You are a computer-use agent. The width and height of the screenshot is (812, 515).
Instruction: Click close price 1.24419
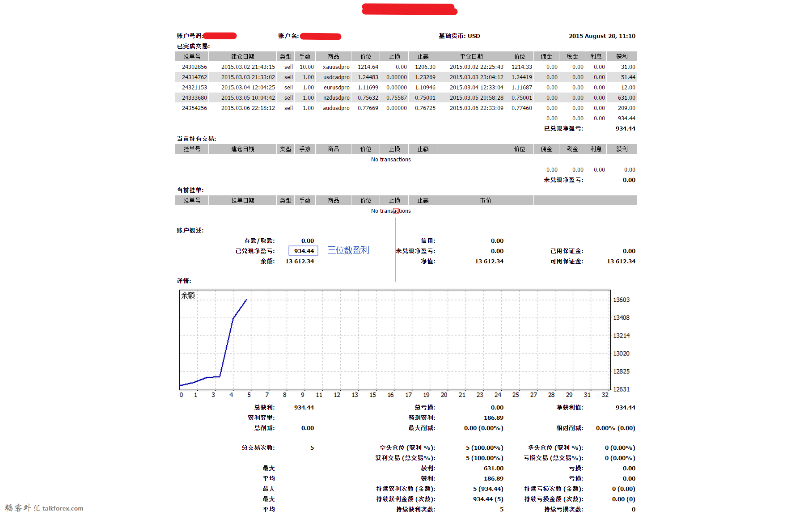pos(521,77)
